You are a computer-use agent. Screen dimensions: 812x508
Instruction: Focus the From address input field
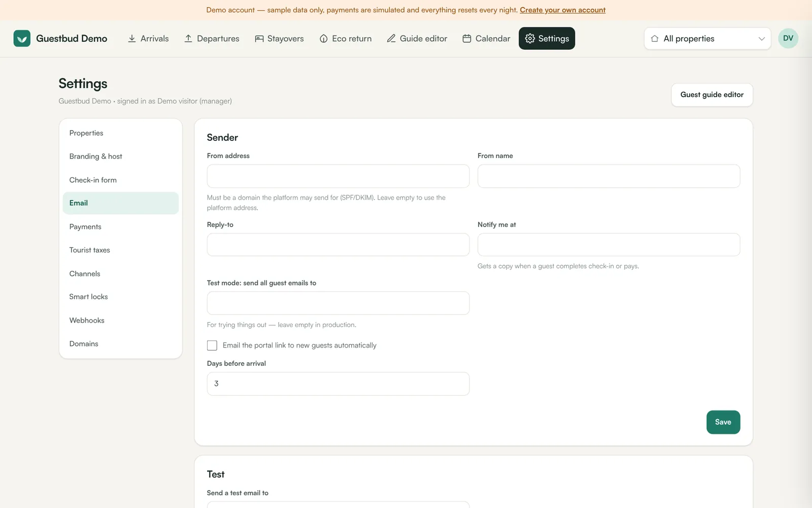coord(338,176)
